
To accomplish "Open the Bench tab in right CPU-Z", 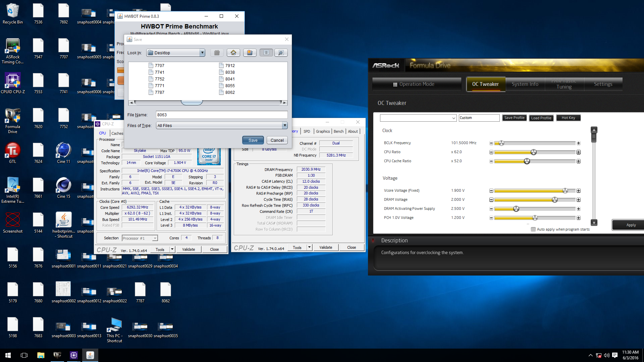I will [338, 131].
